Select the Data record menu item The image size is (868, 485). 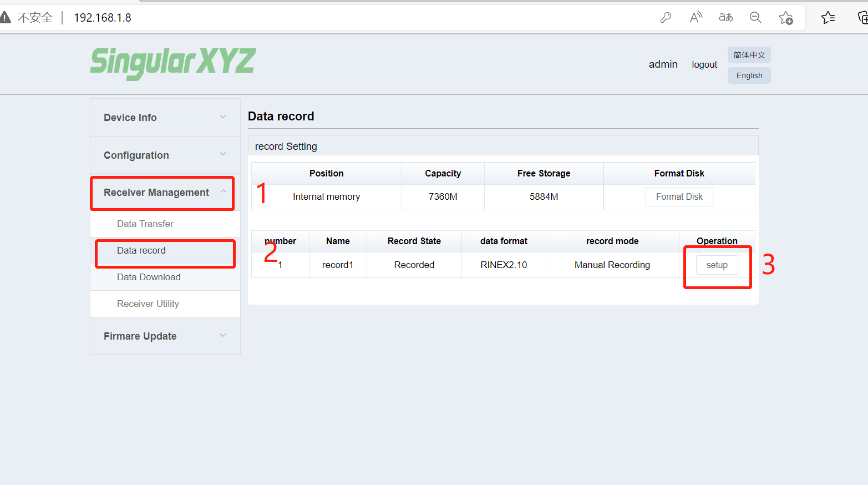click(x=141, y=251)
